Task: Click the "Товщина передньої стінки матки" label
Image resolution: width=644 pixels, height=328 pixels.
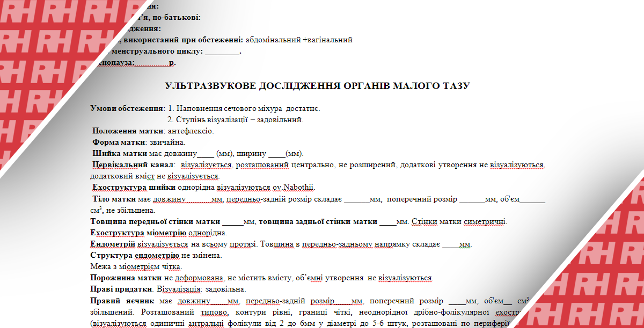Action: [155, 221]
